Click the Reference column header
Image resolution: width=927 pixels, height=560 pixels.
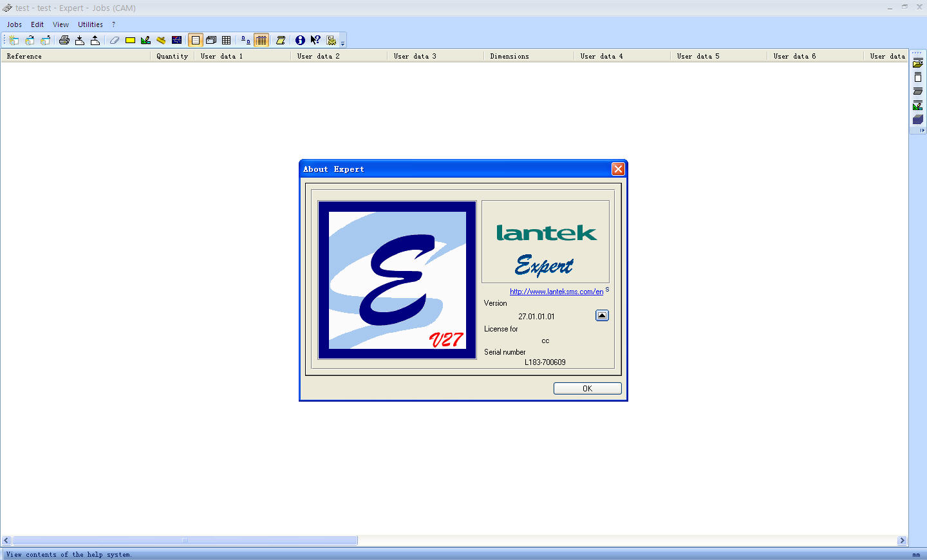click(75, 56)
